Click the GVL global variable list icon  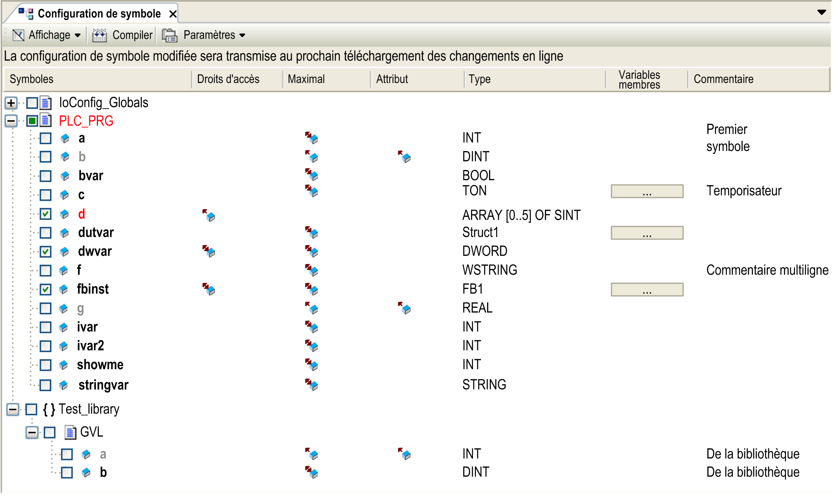tap(70, 432)
